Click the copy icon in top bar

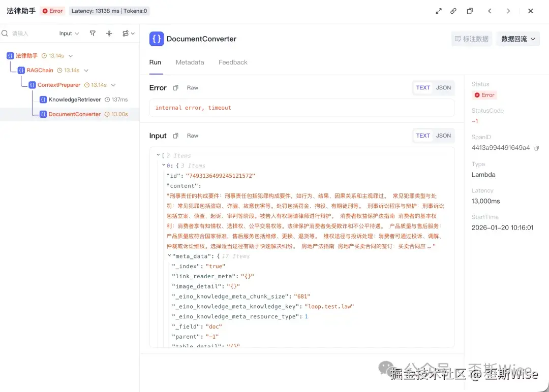coord(470,11)
